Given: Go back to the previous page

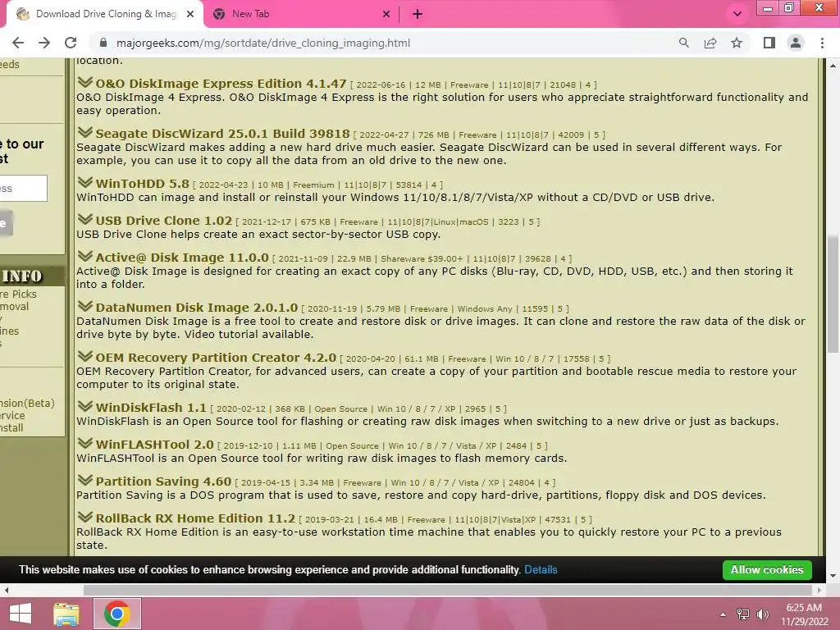Looking at the screenshot, I should 18,43.
